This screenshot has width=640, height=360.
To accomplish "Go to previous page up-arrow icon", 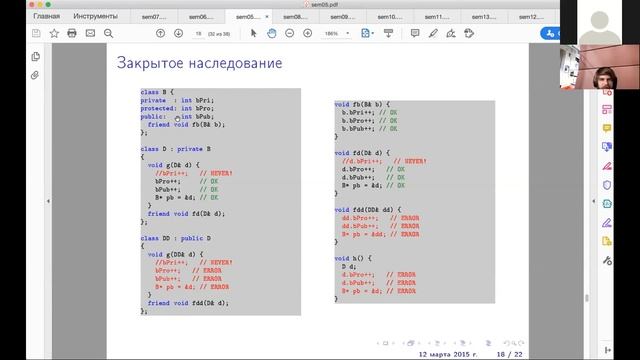I will [x=160, y=33].
